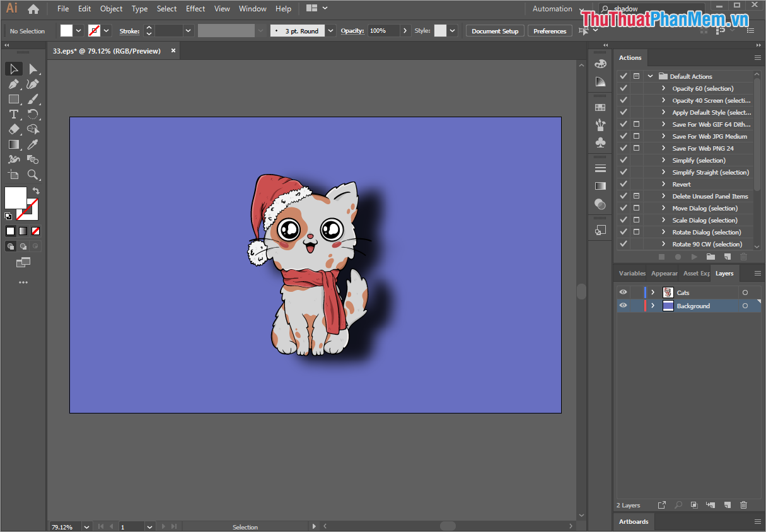Viewport: 766px width, 532px height.
Task: Toggle the Direct Selection tool
Action: point(33,69)
